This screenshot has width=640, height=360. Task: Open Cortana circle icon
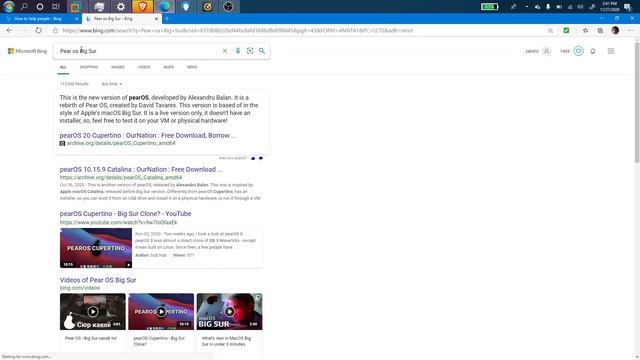(40, 7)
